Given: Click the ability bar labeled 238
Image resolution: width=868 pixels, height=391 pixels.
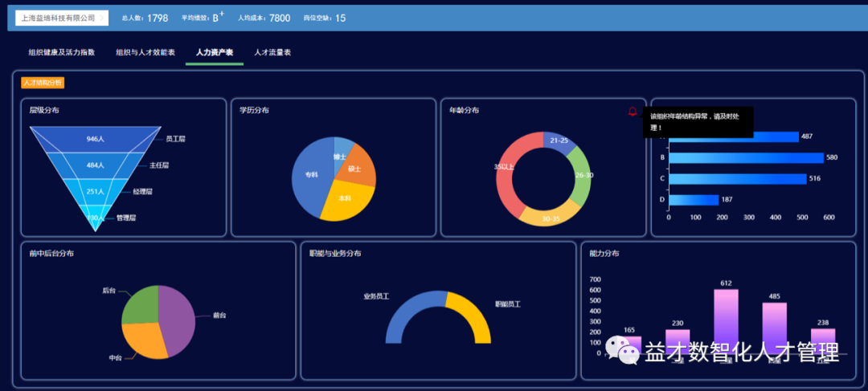Looking at the screenshot, I should tap(823, 340).
